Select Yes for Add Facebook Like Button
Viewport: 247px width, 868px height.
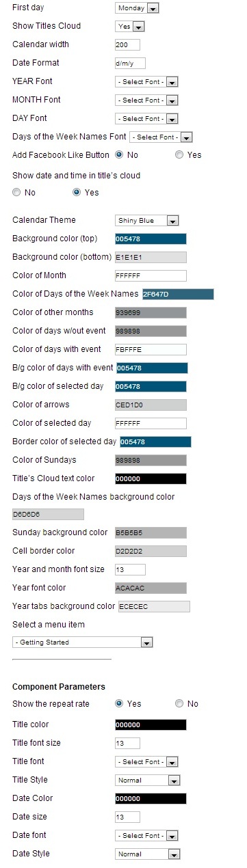(x=179, y=155)
